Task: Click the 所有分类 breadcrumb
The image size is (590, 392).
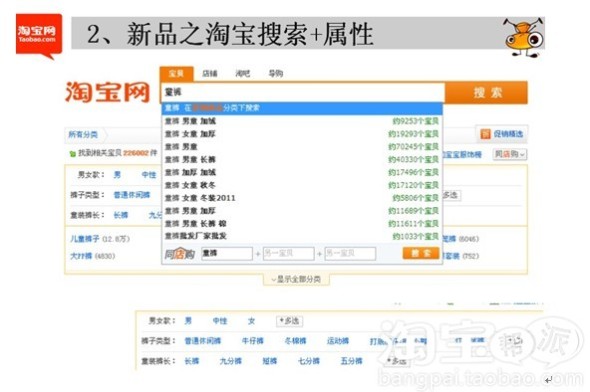Action: 83,135
